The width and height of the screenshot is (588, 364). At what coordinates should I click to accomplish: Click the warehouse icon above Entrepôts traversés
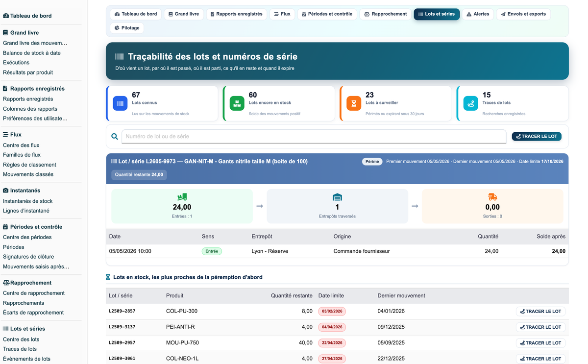tap(337, 197)
